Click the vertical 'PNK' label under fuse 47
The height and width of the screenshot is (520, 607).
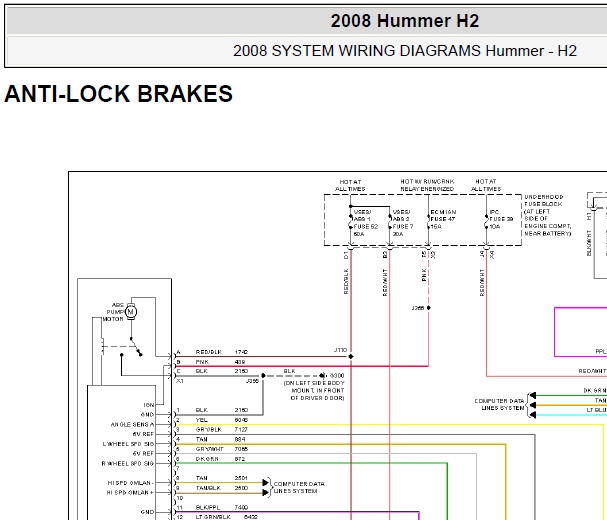[x=424, y=275]
